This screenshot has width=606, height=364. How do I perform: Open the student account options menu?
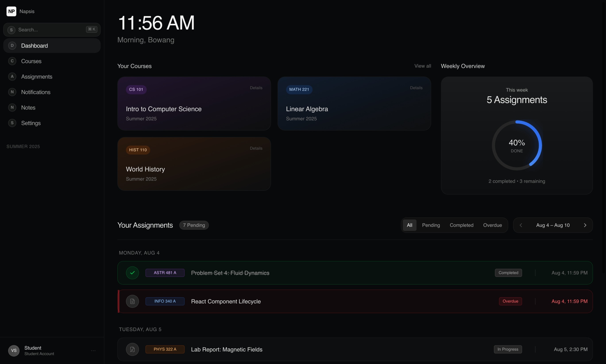coord(94,350)
